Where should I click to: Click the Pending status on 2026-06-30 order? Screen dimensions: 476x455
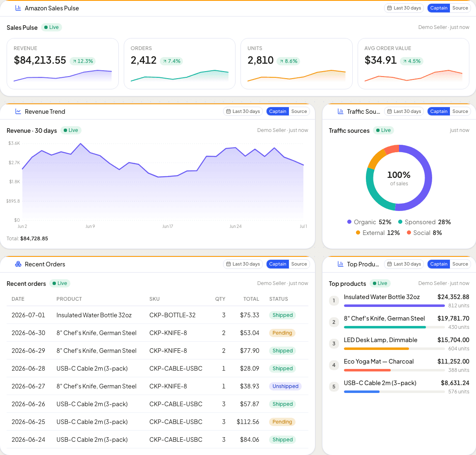click(x=282, y=333)
